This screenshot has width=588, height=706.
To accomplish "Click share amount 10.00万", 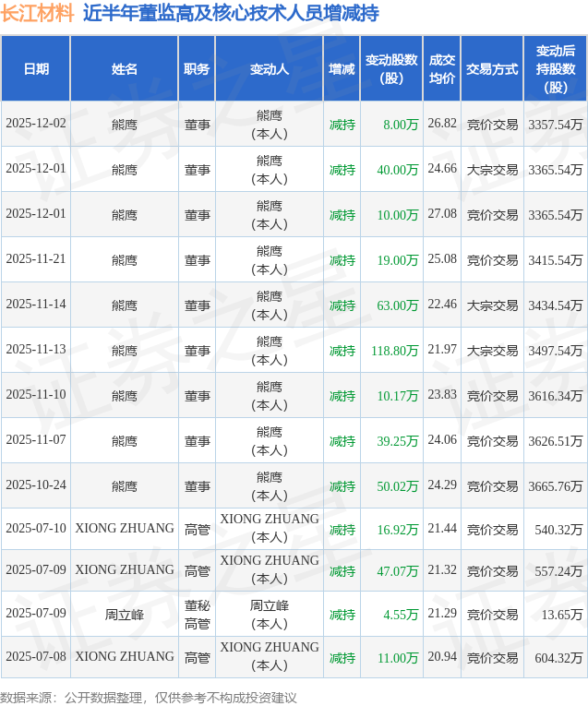I will click(398, 215).
